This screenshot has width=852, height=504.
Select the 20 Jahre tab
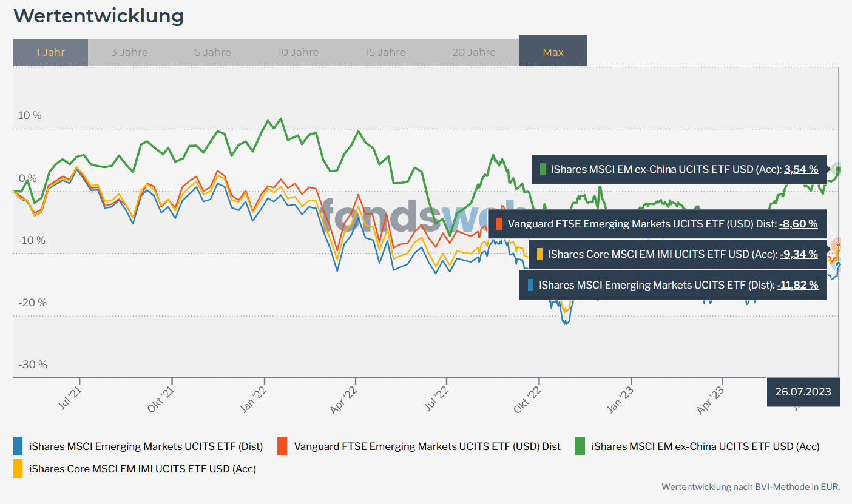click(474, 52)
